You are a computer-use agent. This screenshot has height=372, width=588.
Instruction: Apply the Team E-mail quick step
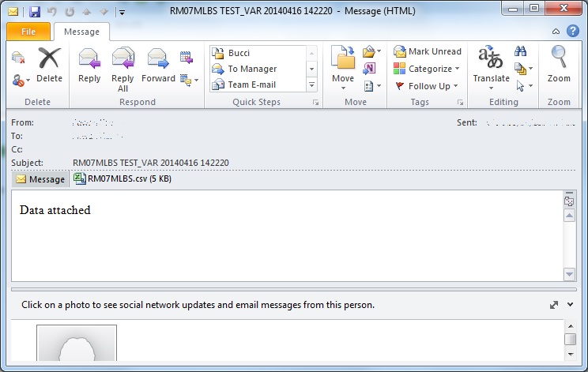pos(258,85)
